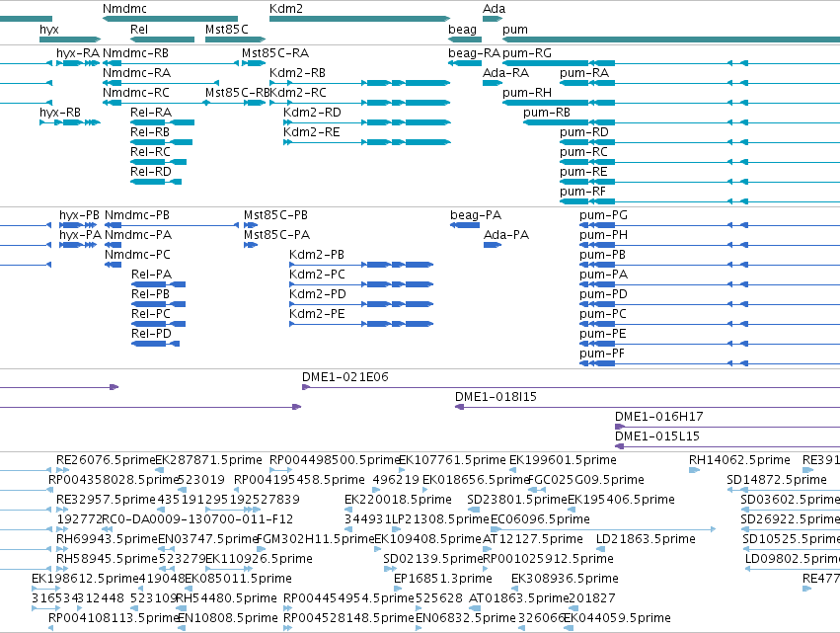
Task: Click EST RH58945.5prime
Action: pos(62,569)
